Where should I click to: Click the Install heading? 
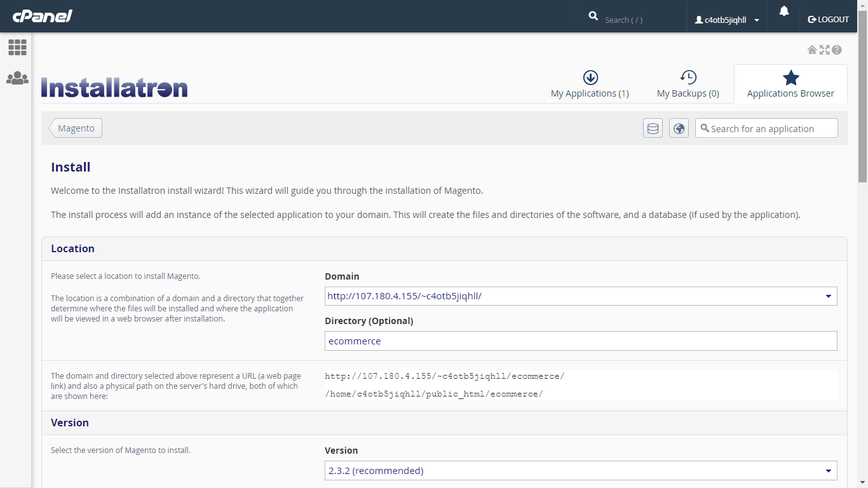pos(71,167)
